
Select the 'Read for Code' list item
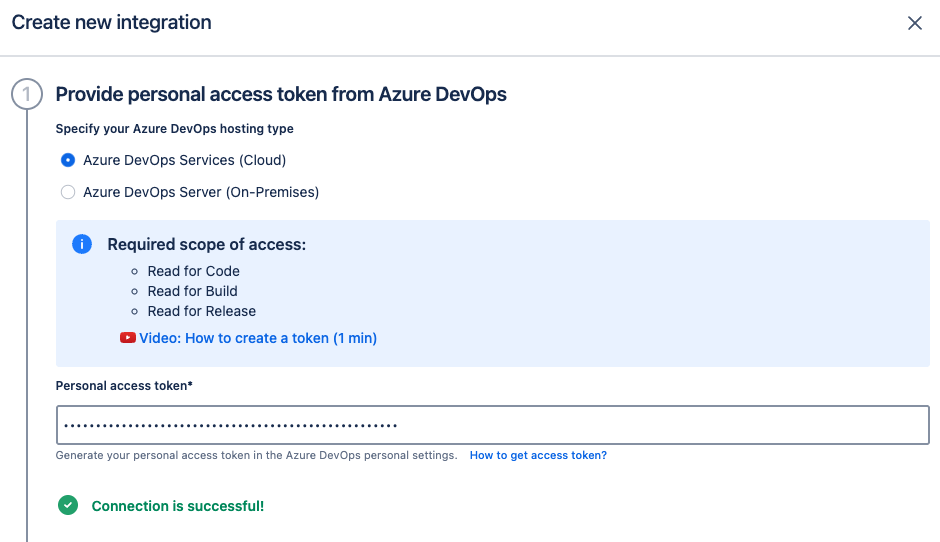[193, 271]
